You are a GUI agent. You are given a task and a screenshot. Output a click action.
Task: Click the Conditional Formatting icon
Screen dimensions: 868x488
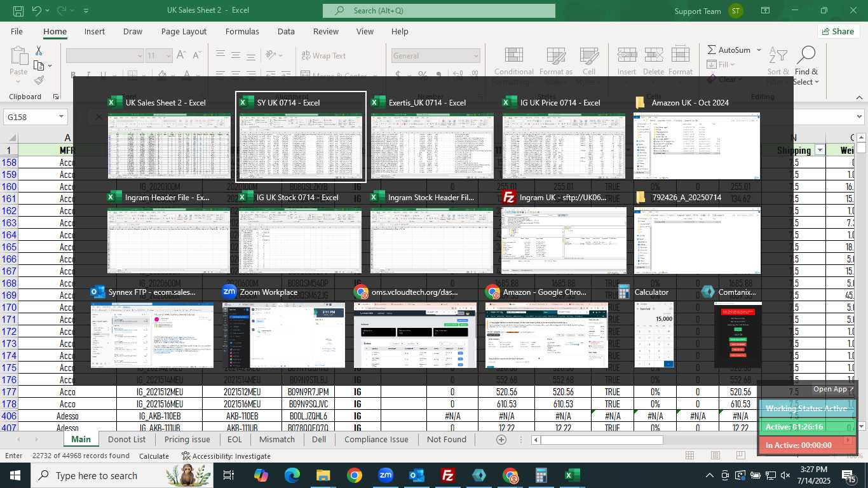click(x=514, y=55)
